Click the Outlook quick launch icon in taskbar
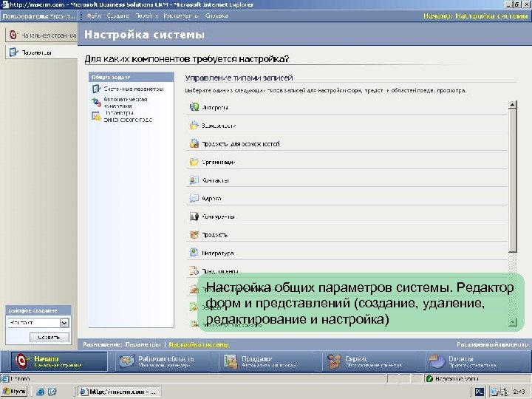 click(x=52, y=392)
